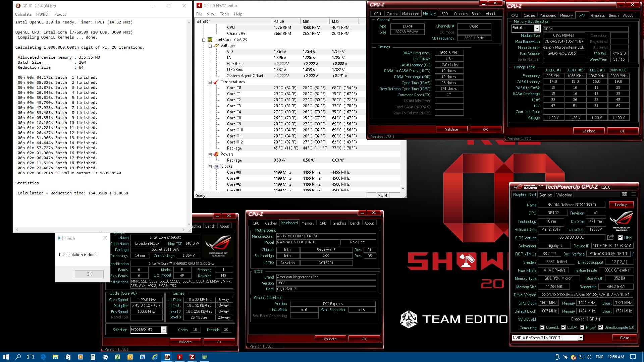Click the GPU-Z BIOS export share icon
Viewport: 644px width, 362px height.
click(610, 237)
